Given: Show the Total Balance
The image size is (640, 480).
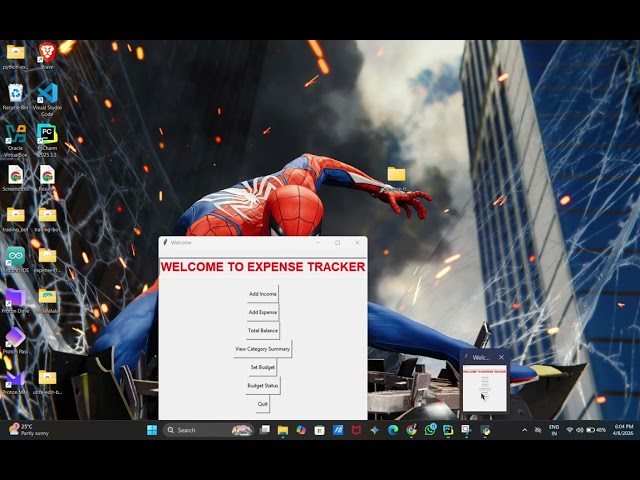Looking at the screenshot, I should coord(262,331).
